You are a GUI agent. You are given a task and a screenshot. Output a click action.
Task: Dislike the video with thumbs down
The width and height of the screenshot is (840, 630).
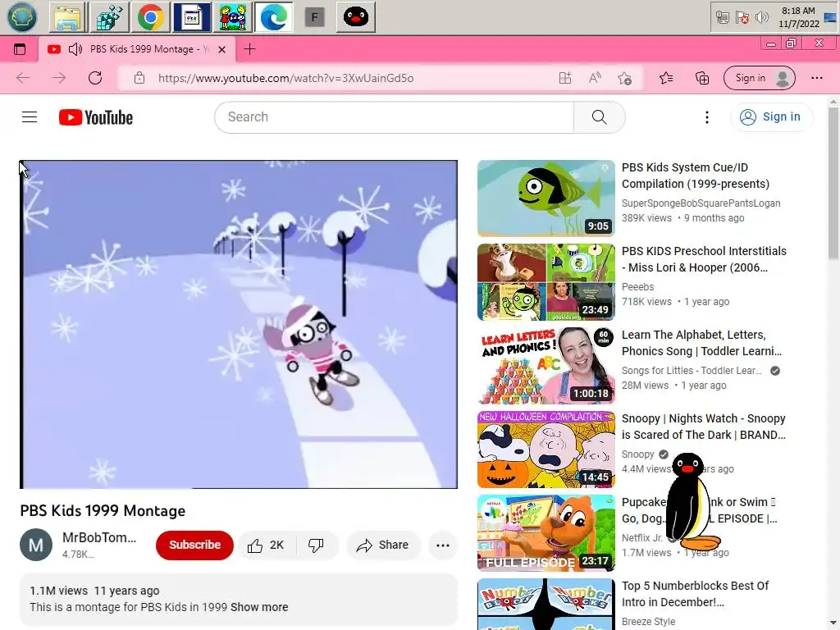[316, 545]
